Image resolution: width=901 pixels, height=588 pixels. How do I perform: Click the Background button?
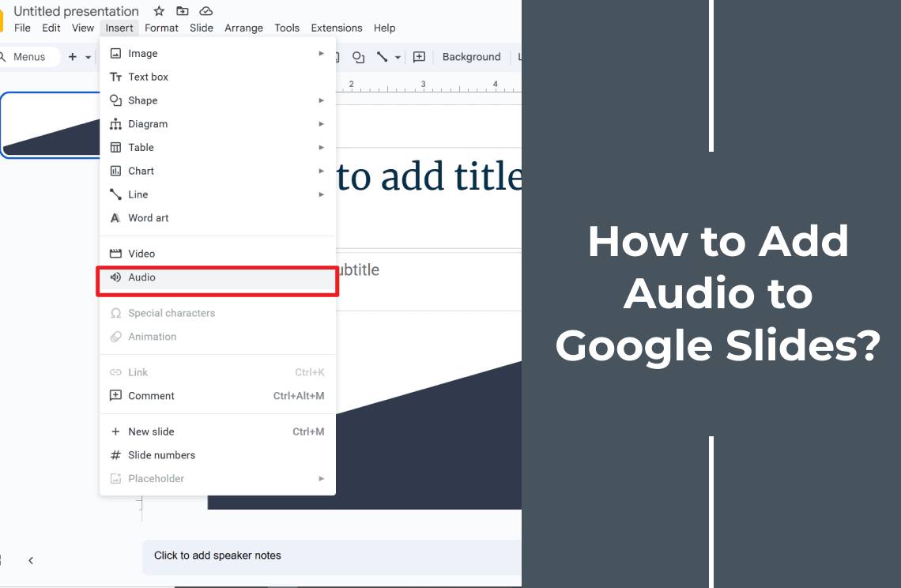(x=471, y=57)
